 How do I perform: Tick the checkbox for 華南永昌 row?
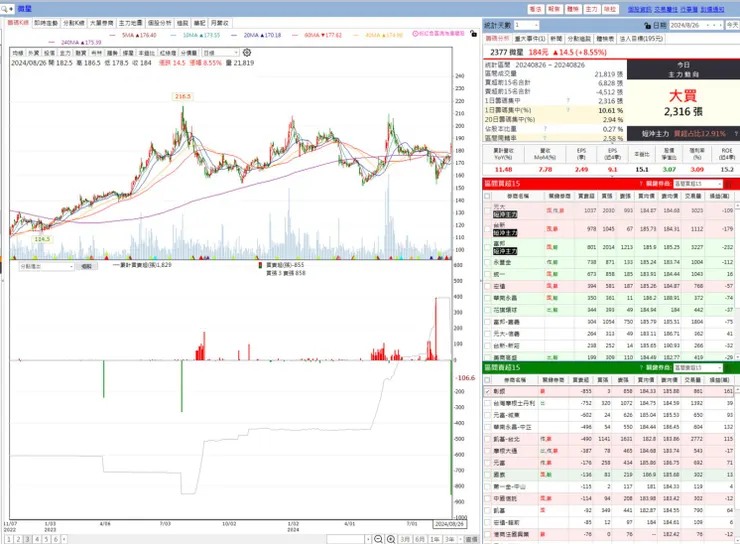click(x=488, y=298)
